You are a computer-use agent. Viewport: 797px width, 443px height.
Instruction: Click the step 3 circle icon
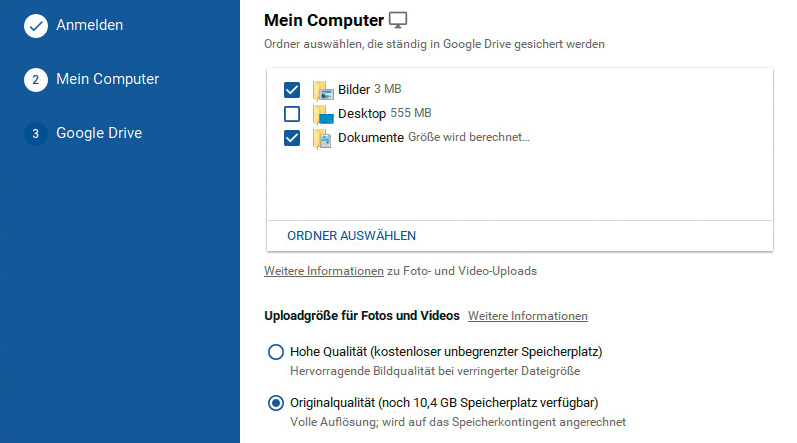36,134
